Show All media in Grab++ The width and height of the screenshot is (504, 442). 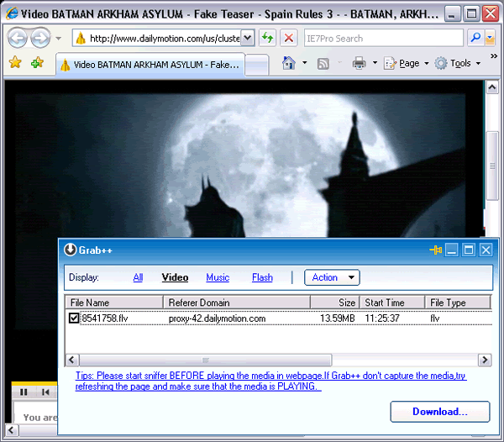tap(138, 277)
